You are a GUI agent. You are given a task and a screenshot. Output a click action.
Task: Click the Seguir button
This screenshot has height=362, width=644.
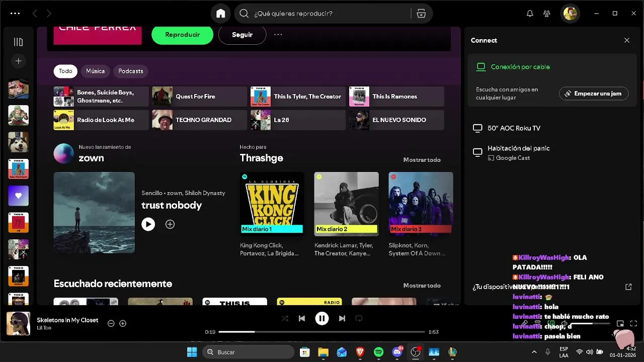point(242,35)
